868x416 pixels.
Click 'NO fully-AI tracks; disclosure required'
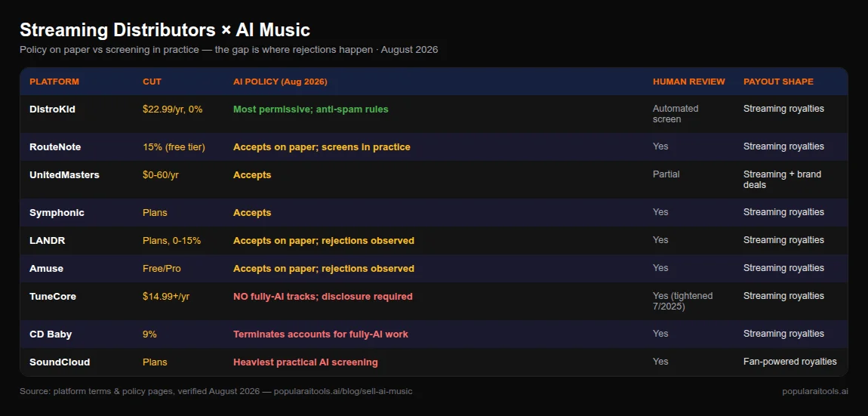point(323,297)
